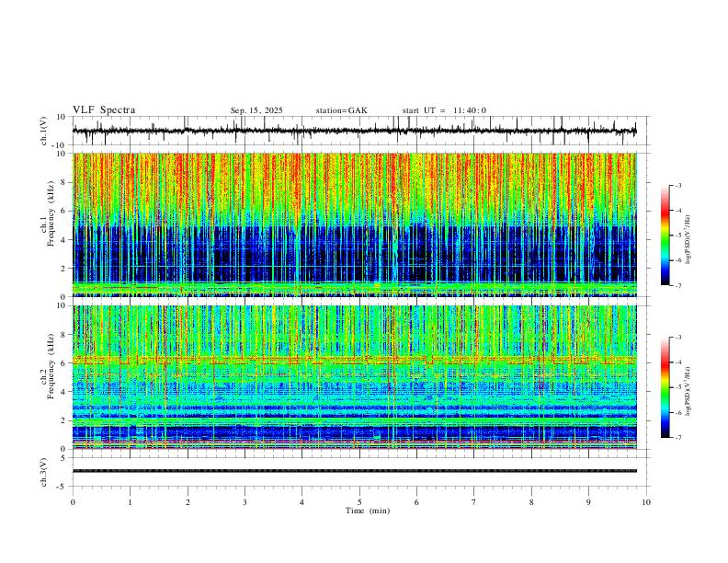
Task: Select the date "Sep. 15, 2025"
Action: click(x=256, y=110)
